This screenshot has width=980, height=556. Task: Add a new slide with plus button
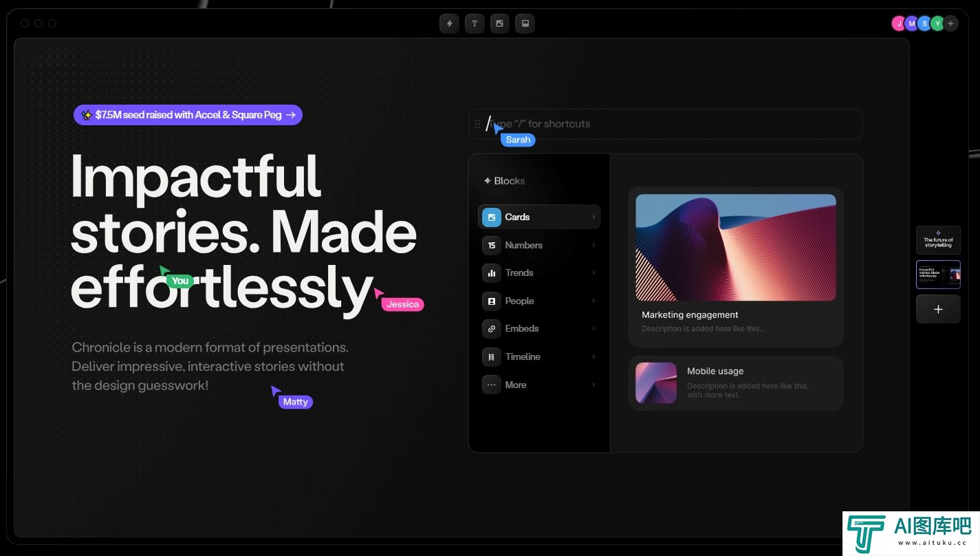coord(938,310)
